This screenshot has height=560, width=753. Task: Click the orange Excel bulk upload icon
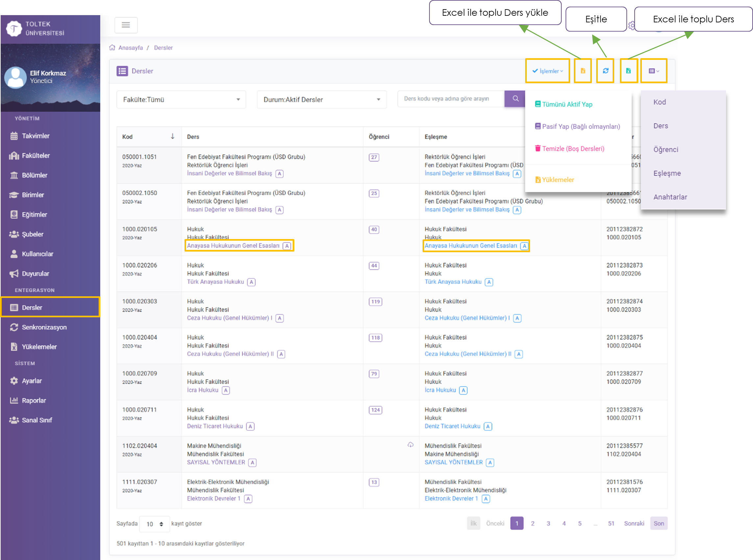pos(583,71)
